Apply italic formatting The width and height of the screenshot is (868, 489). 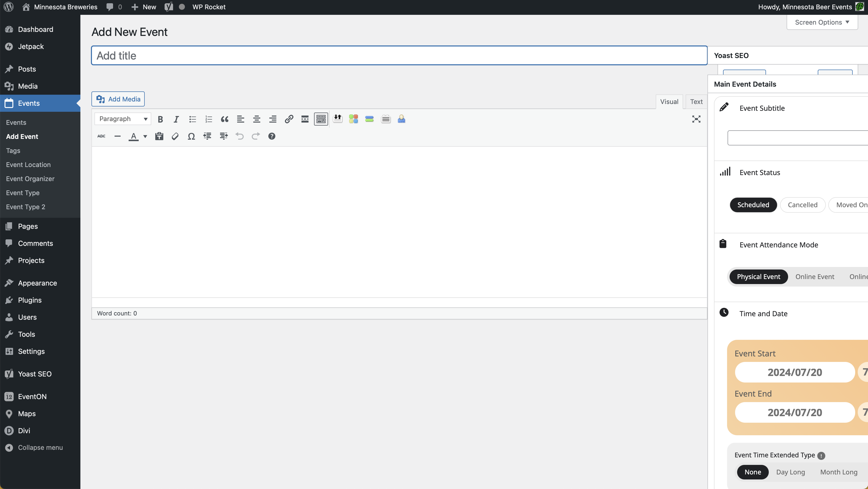point(176,119)
